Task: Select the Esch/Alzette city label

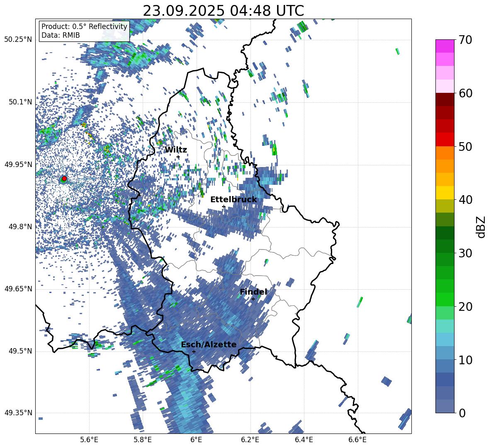Action: tap(209, 344)
